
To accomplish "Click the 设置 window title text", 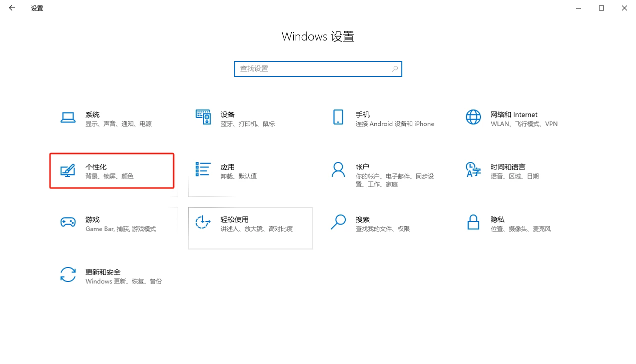I will 37,8.
